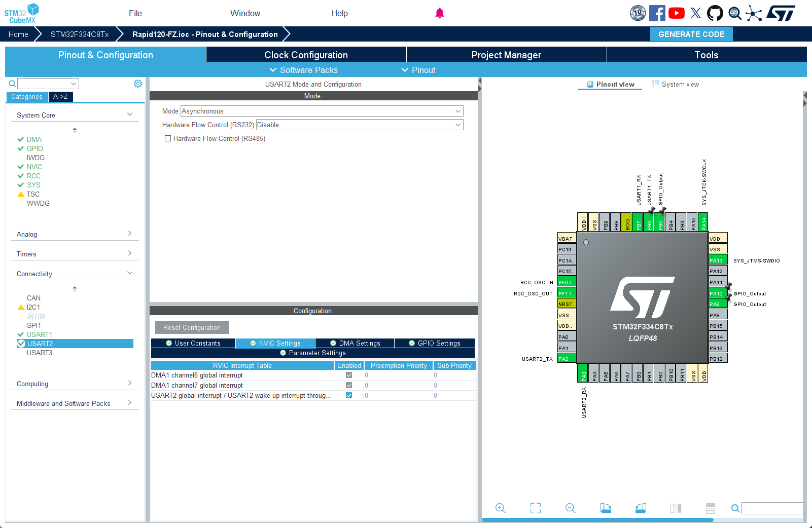
Task: Click the pin list layout icon
Action: tap(711, 508)
